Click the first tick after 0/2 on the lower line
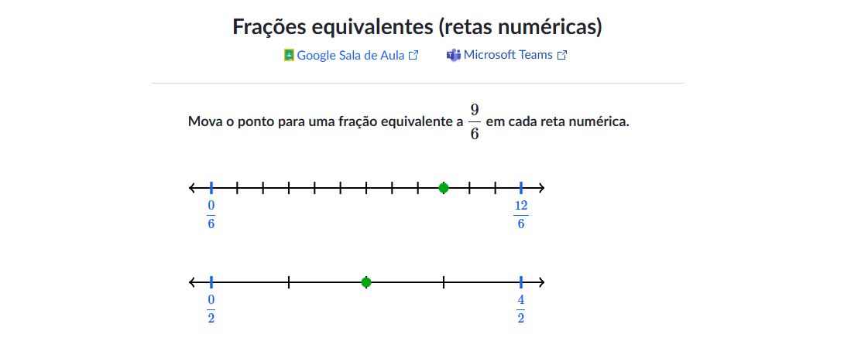 pos(289,282)
